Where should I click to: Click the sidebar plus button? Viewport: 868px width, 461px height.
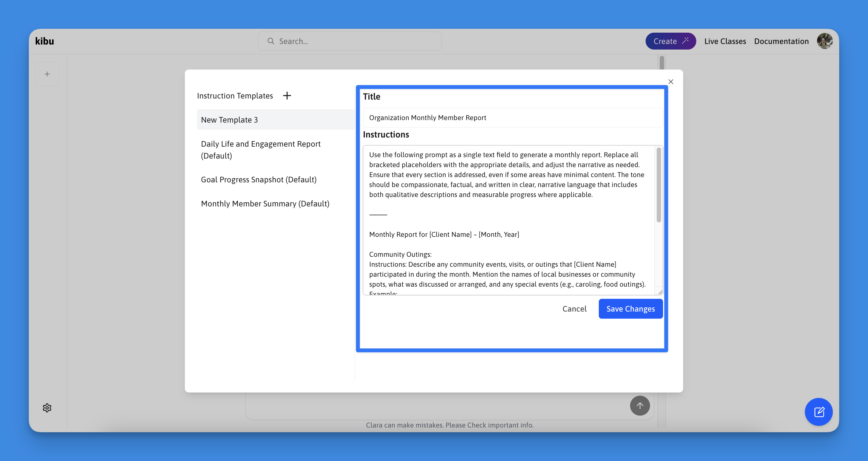[x=47, y=74]
